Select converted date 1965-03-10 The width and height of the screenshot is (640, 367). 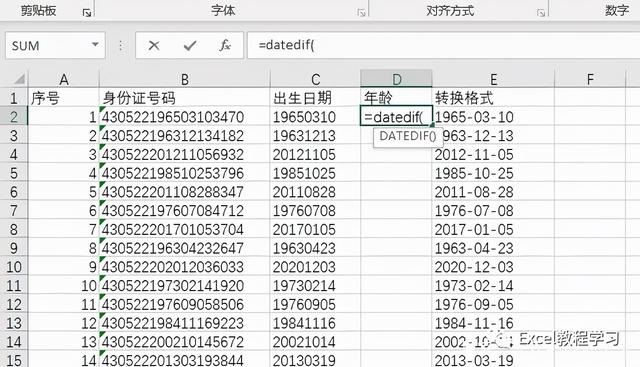click(493, 117)
